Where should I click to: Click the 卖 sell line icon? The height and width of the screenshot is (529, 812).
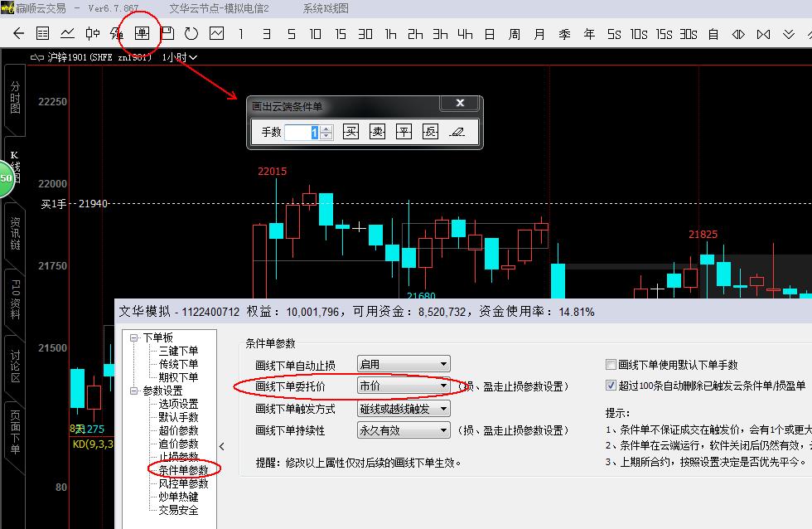point(377,132)
